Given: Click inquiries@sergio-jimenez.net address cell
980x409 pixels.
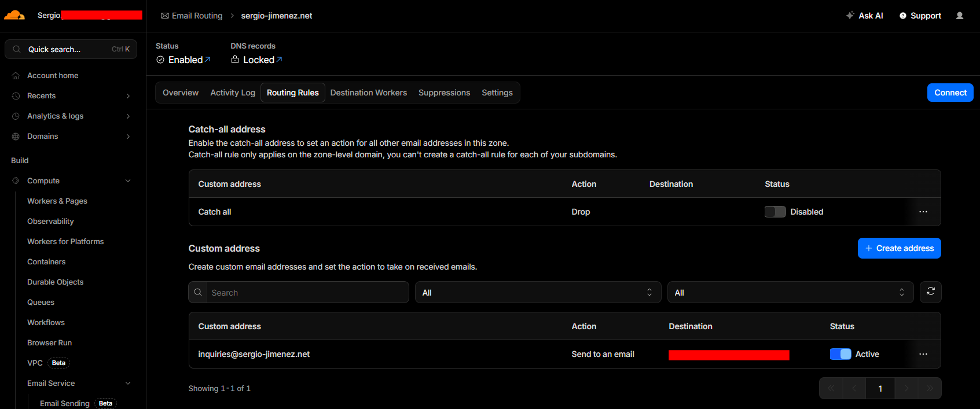Looking at the screenshot, I should pos(254,354).
